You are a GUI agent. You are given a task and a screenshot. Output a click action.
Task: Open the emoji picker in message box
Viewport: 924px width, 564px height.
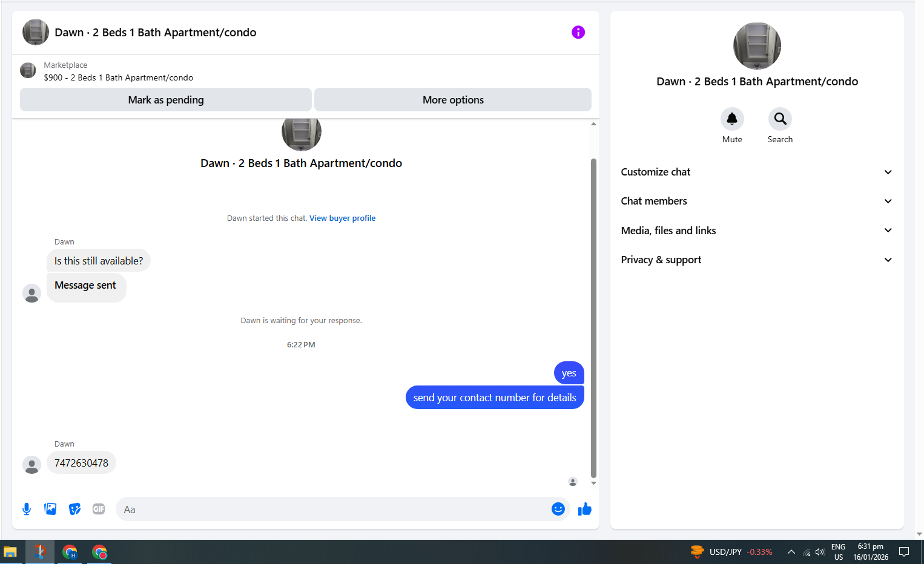click(558, 509)
